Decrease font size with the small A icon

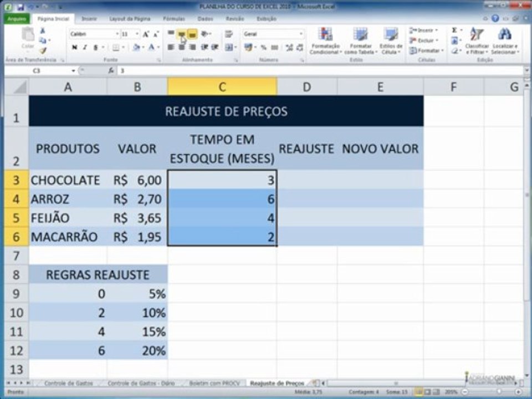(156, 34)
